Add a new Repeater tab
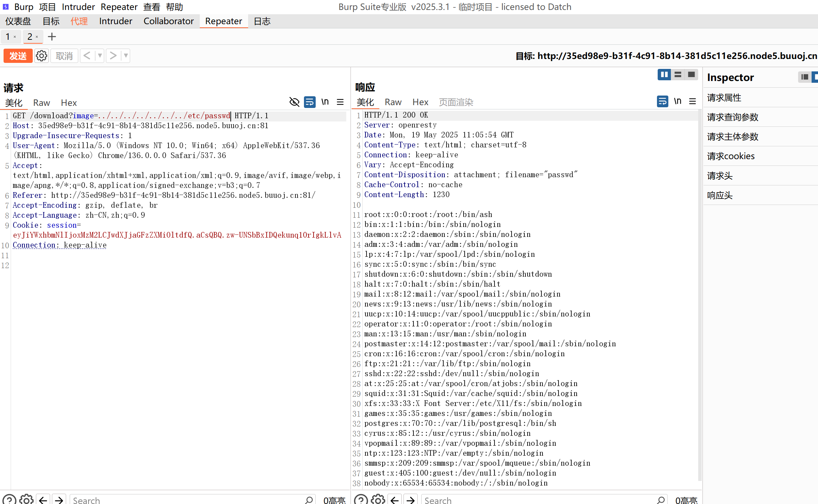The width and height of the screenshot is (818, 504). click(52, 37)
